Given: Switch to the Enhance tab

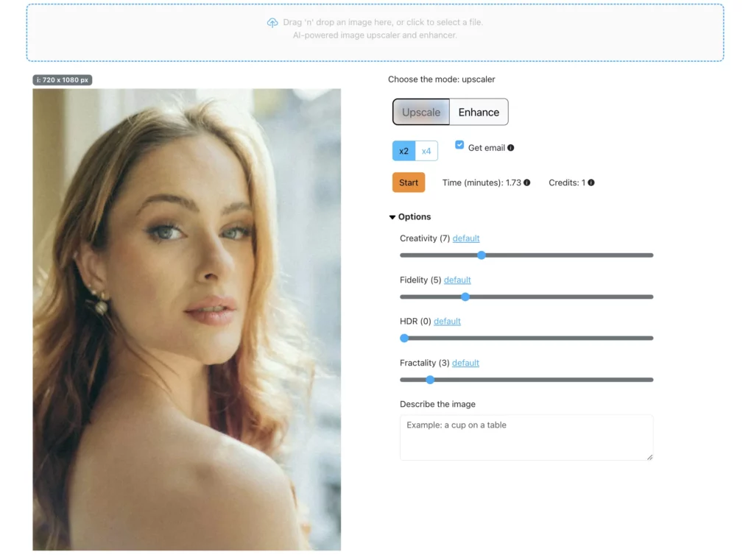Looking at the screenshot, I should coord(479,112).
